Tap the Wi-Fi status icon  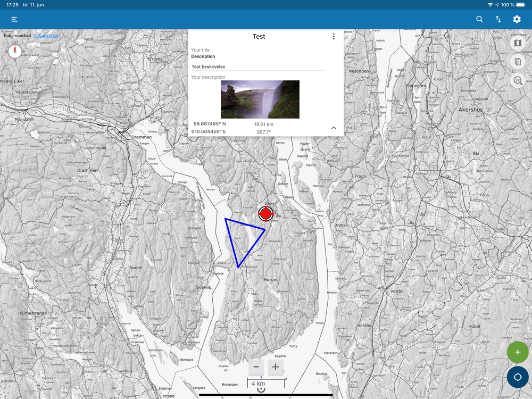click(x=490, y=5)
